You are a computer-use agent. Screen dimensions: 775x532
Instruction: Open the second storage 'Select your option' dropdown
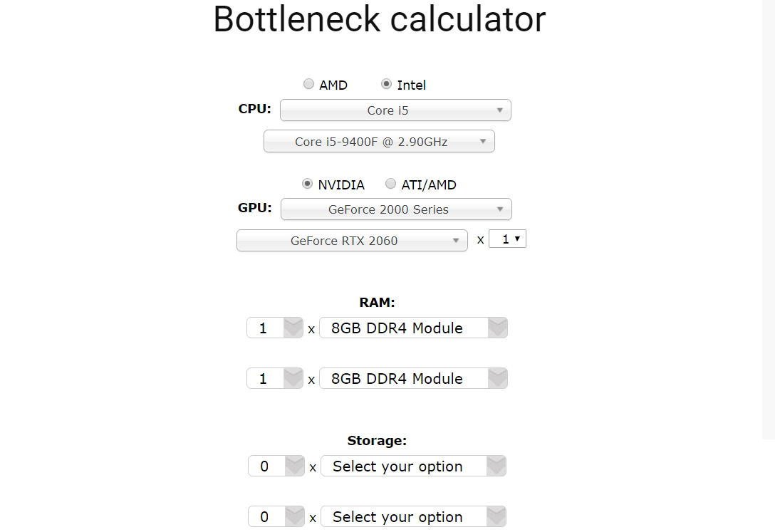coord(413,516)
